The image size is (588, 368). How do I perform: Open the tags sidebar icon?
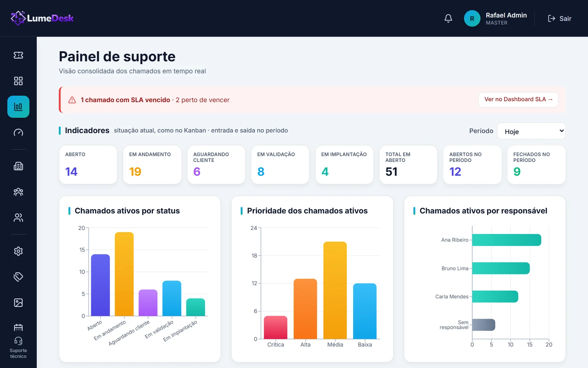(x=18, y=277)
